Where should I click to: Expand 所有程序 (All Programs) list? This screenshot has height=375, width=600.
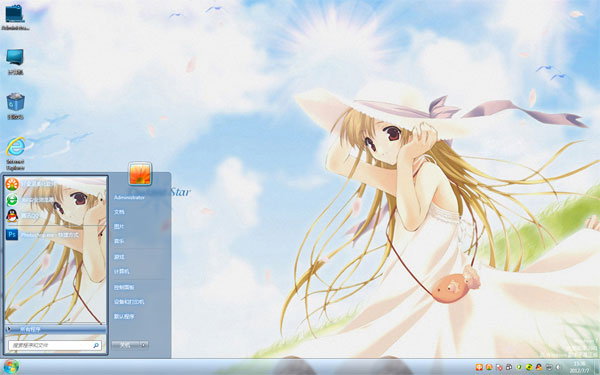coord(55,329)
